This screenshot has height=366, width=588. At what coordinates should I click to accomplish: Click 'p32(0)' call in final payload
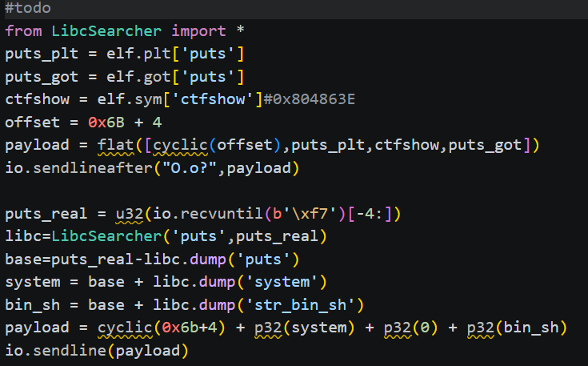coord(411,328)
